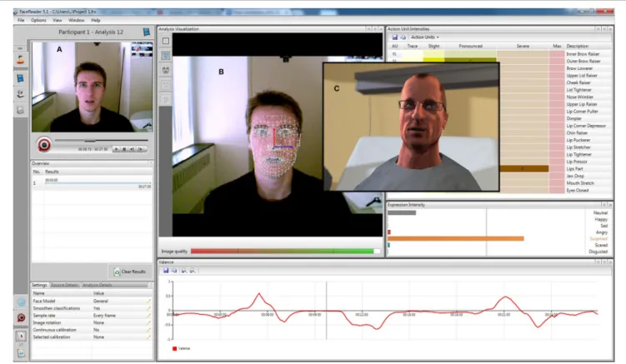
Task: Click the Clear Results button
Action: (129, 272)
